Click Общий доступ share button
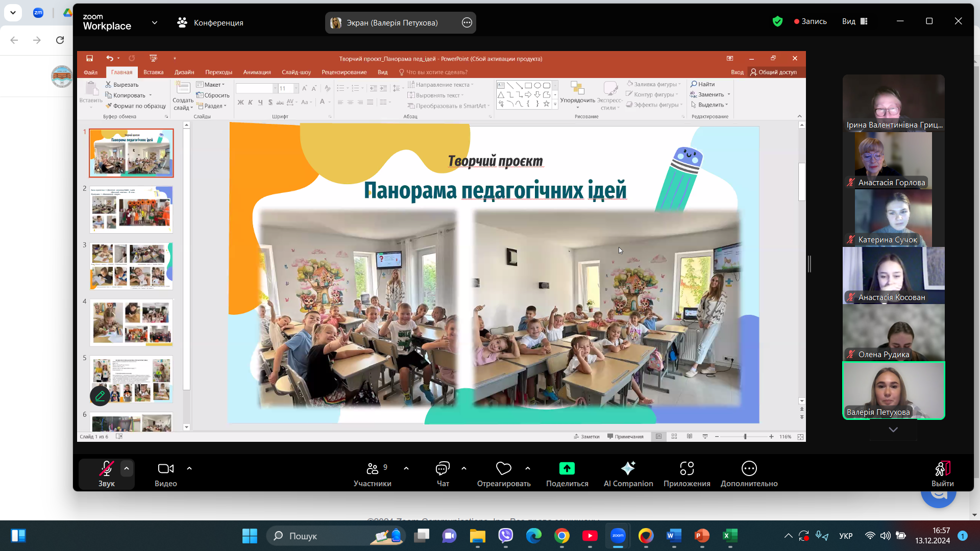 click(x=773, y=72)
